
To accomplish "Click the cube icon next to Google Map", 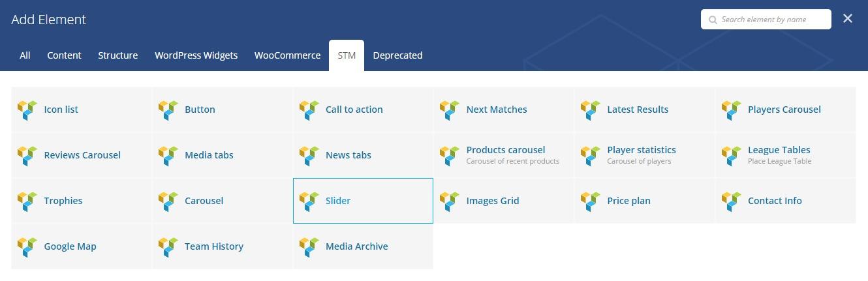I will click(27, 246).
